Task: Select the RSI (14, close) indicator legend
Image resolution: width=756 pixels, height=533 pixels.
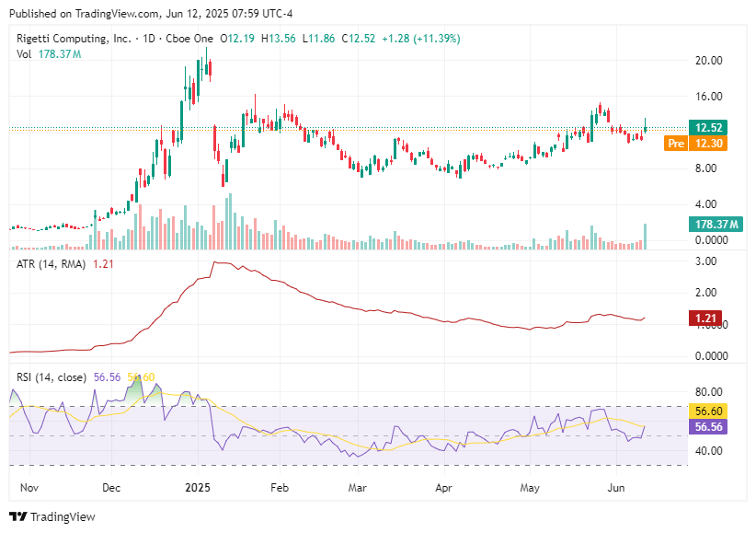Action: 52,377
